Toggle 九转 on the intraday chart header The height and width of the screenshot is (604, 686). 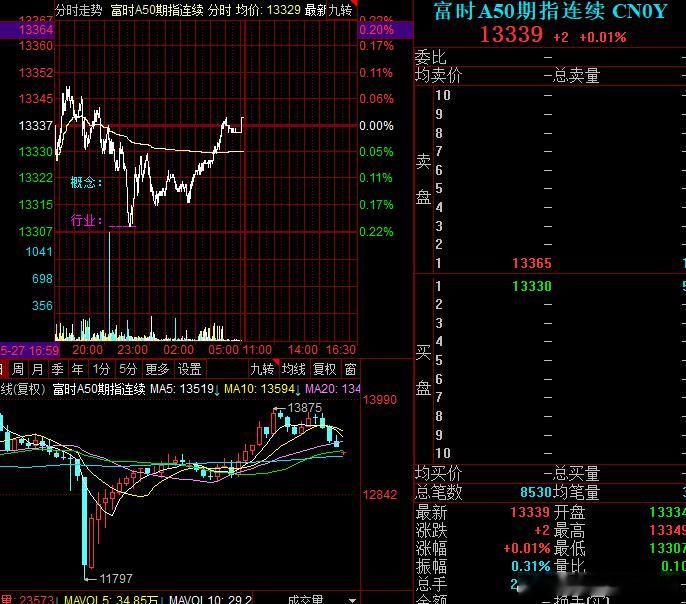coord(340,10)
